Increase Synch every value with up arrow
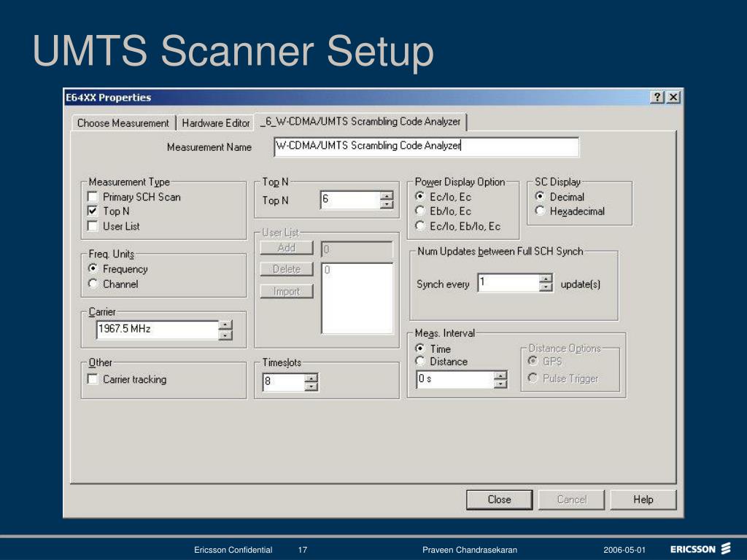747x560 pixels. [546, 279]
